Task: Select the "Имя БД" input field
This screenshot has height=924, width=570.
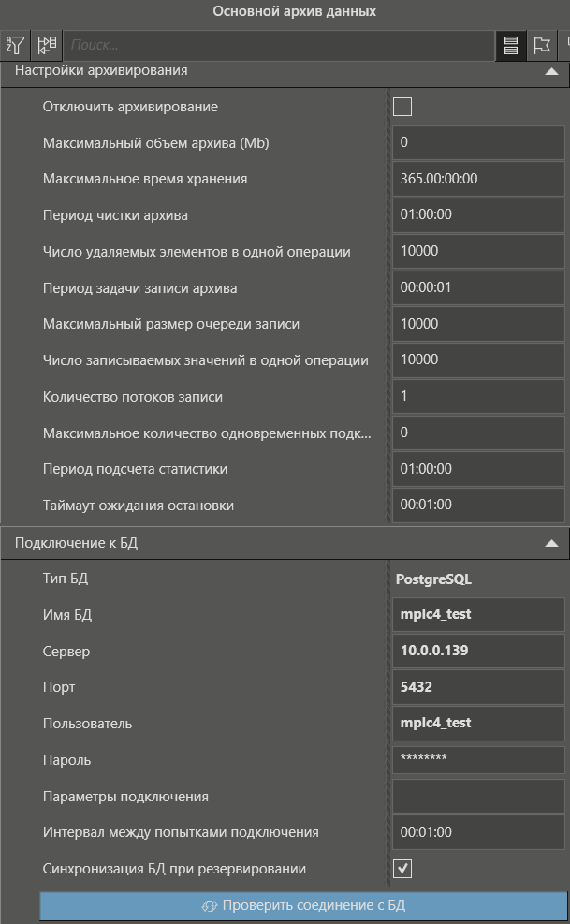Action: coord(478,615)
